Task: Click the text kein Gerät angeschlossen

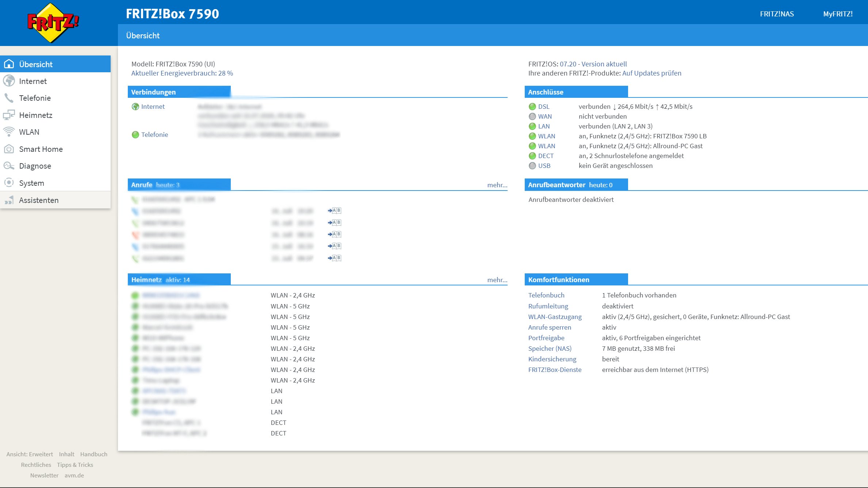Action: [x=616, y=166]
